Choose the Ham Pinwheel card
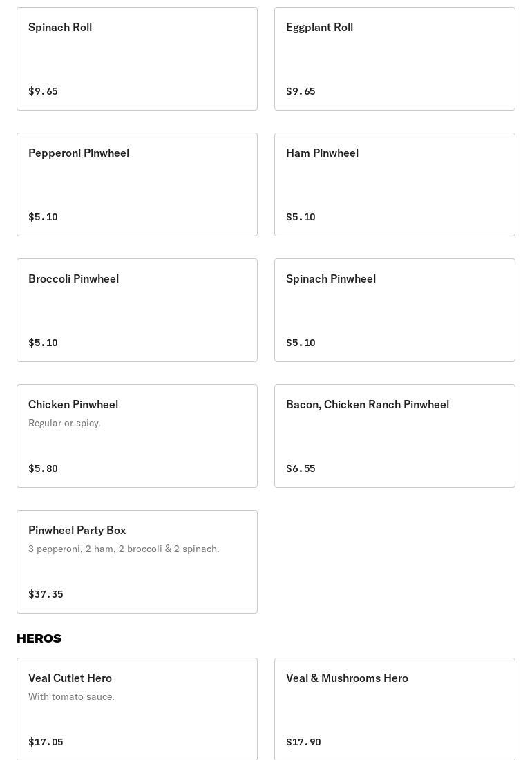The width and height of the screenshot is (532, 760). (x=395, y=184)
